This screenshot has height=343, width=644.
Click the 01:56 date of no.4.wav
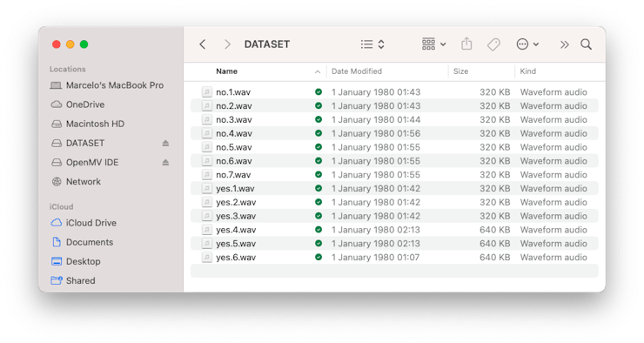pyautogui.click(x=376, y=133)
